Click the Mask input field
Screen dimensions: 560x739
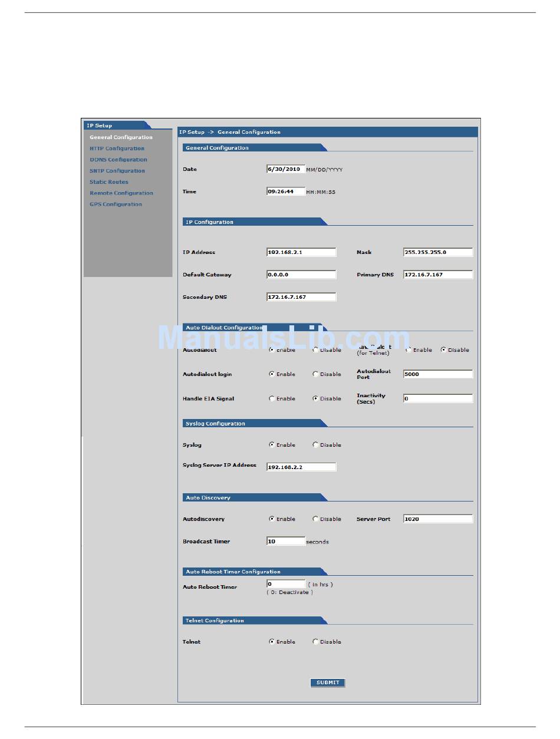click(x=438, y=252)
